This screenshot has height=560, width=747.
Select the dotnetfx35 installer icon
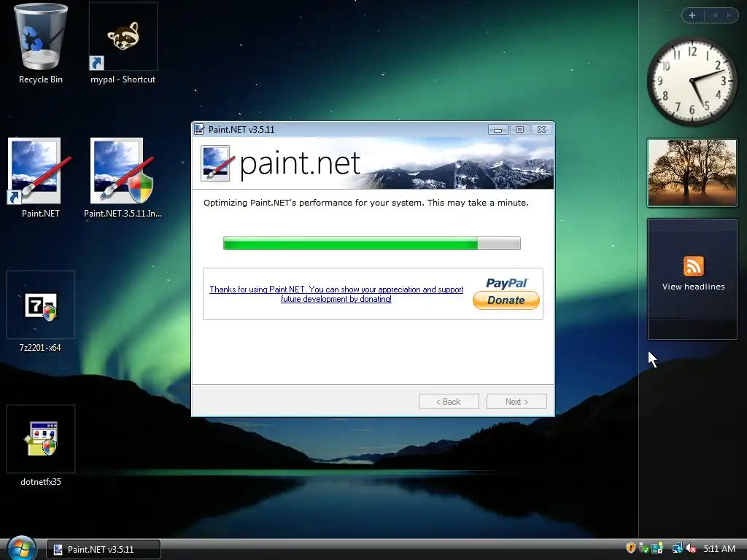(x=41, y=438)
